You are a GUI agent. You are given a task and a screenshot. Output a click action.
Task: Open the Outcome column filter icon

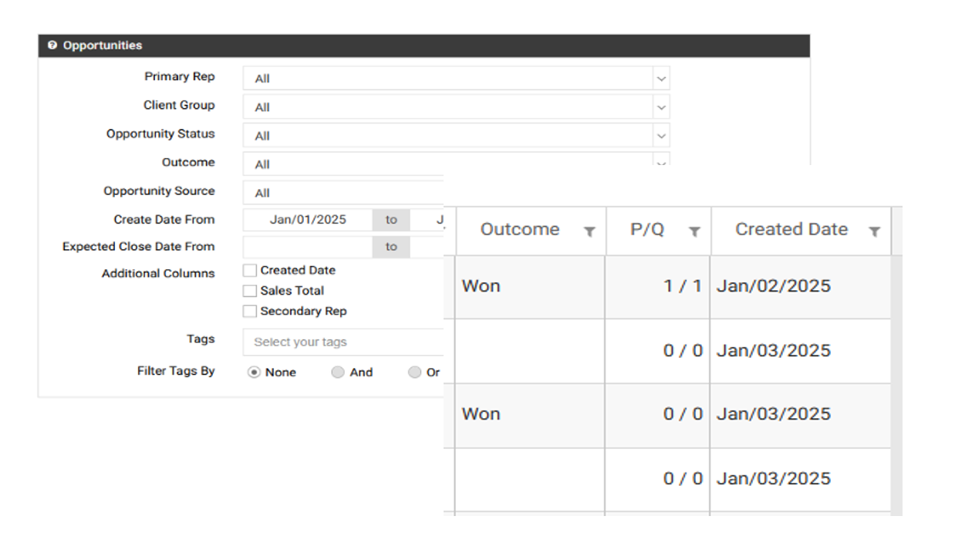coord(589,231)
